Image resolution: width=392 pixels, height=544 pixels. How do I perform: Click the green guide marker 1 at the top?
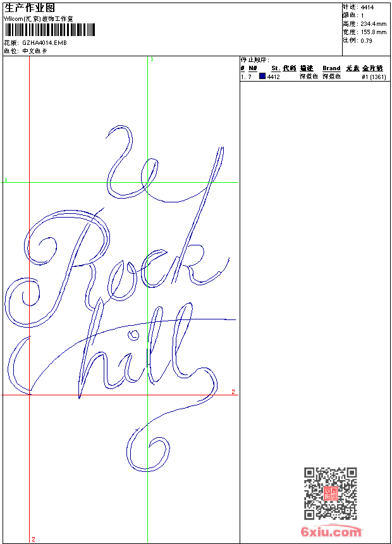(x=152, y=59)
